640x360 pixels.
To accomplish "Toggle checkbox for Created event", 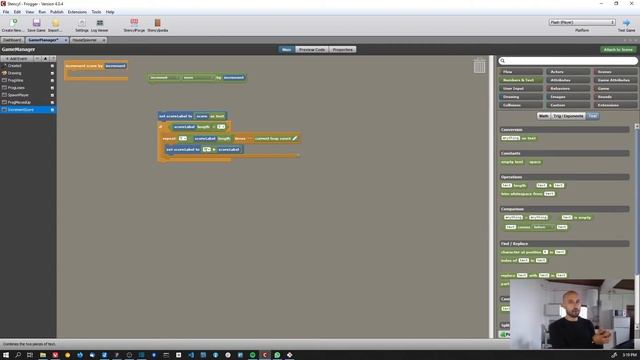I will pyautogui.click(x=52, y=66).
